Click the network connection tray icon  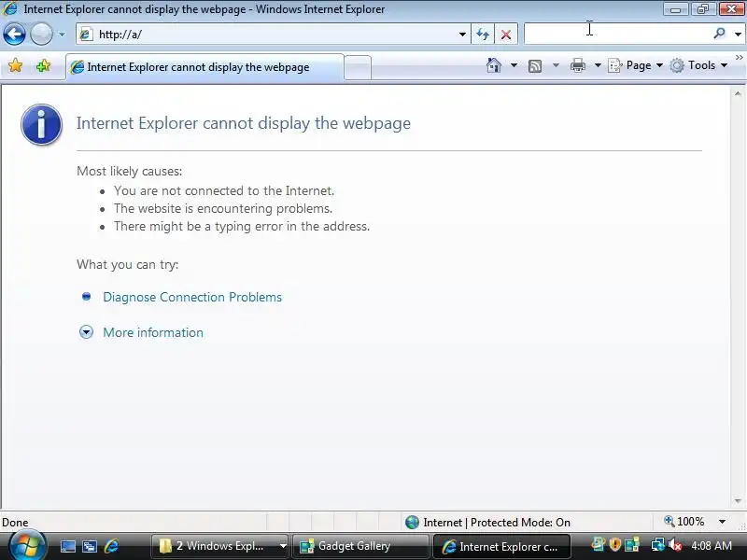pyautogui.click(x=657, y=544)
